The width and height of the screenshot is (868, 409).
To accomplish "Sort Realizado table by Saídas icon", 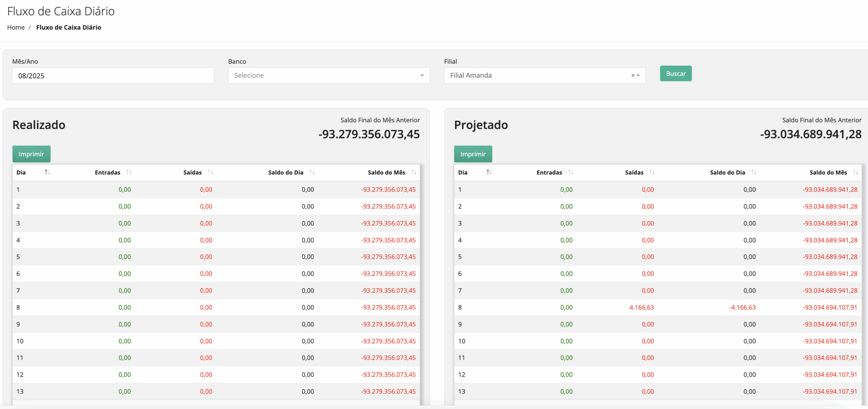I will [210, 172].
